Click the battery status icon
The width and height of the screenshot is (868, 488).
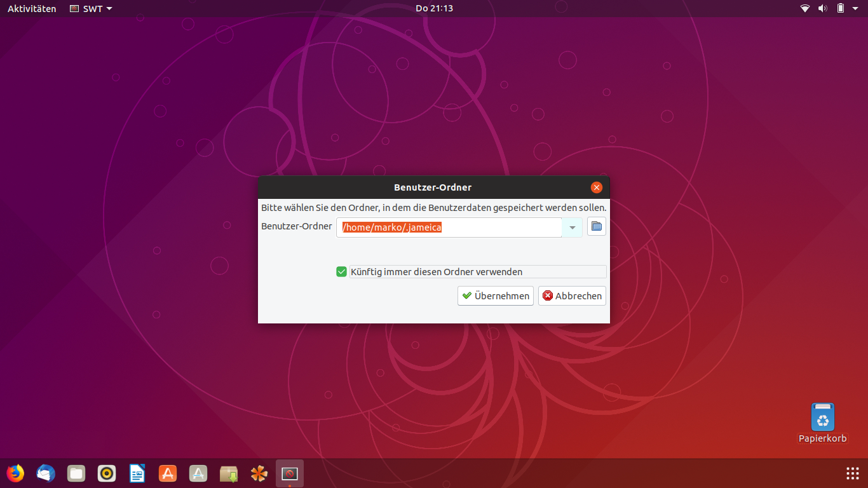click(x=841, y=8)
